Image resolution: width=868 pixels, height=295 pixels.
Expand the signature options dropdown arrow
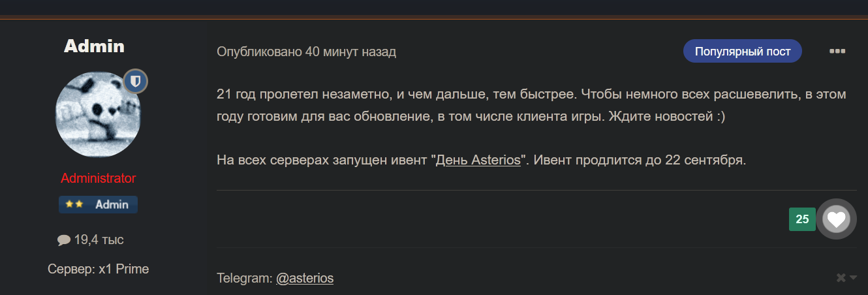click(853, 279)
